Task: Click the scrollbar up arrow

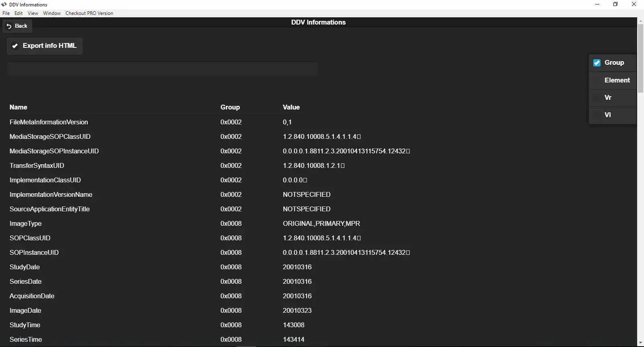Action: (640, 21)
